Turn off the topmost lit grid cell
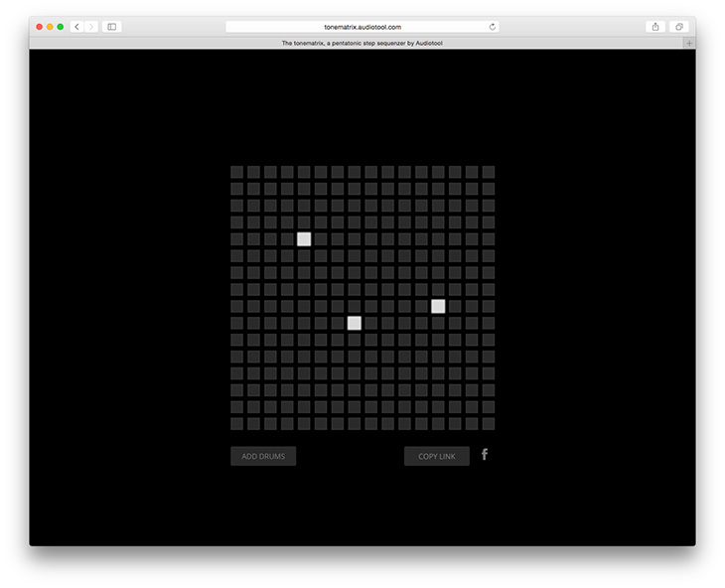725x588 pixels. click(304, 239)
